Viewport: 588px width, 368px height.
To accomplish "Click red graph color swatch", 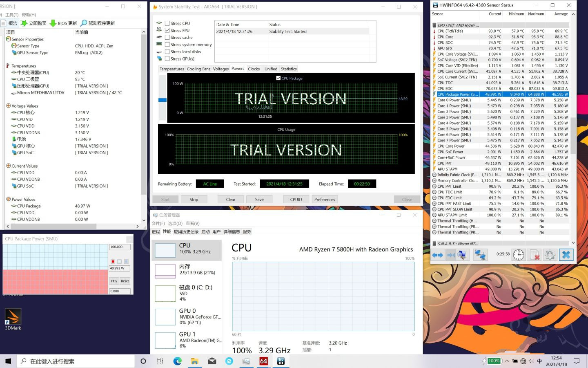I will point(113,261).
